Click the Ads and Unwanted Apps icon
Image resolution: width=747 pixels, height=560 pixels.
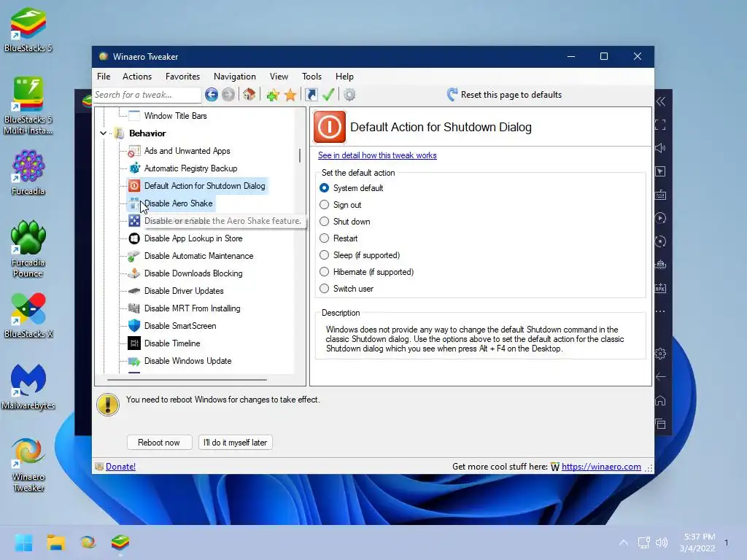(134, 151)
